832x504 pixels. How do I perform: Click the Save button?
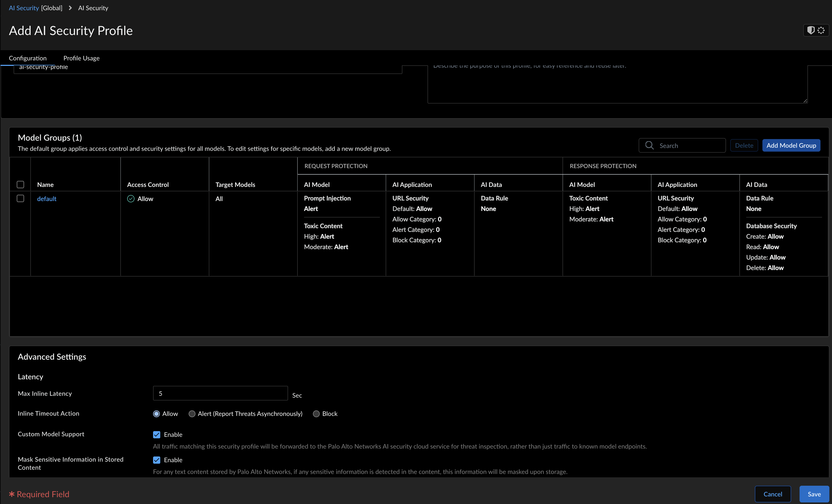pyautogui.click(x=814, y=494)
